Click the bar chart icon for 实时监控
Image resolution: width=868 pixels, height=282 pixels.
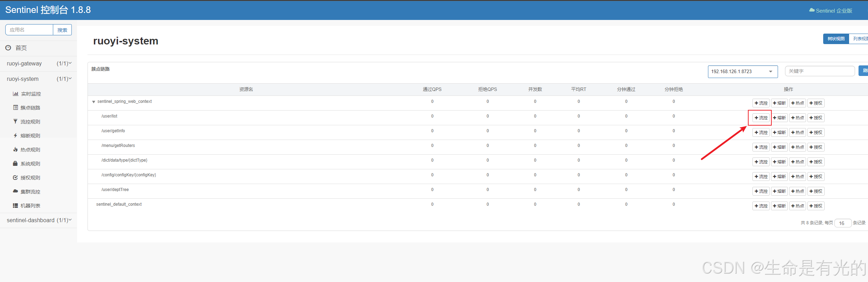(15, 93)
